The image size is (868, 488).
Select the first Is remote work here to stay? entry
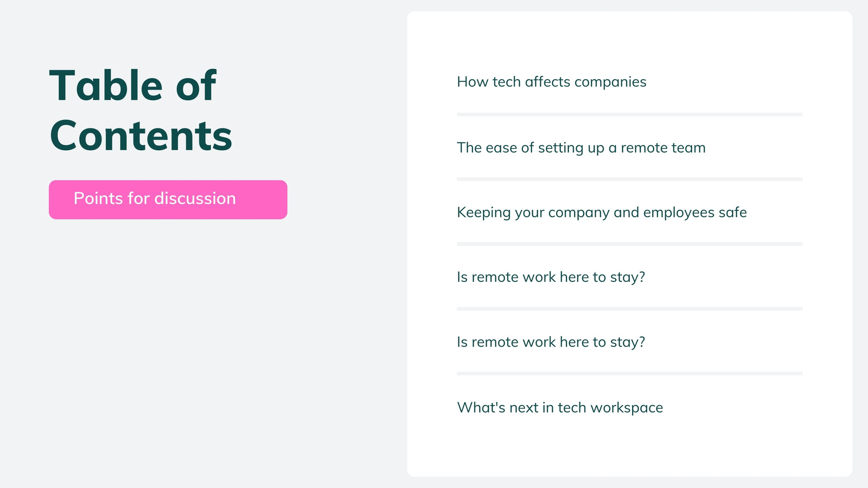[551, 277]
